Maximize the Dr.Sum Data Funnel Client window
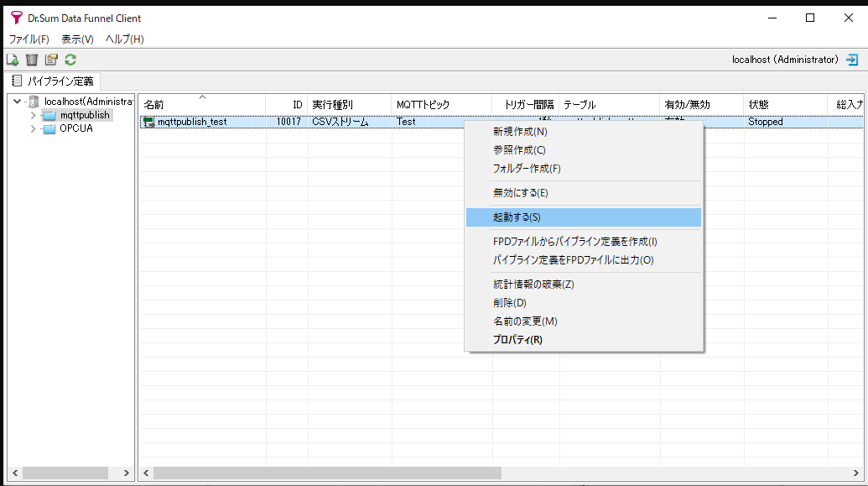 click(x=810, y=18)
